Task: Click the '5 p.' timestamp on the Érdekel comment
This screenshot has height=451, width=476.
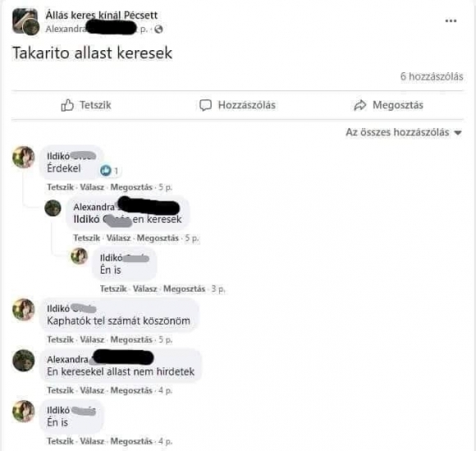Action: (165, 187)
